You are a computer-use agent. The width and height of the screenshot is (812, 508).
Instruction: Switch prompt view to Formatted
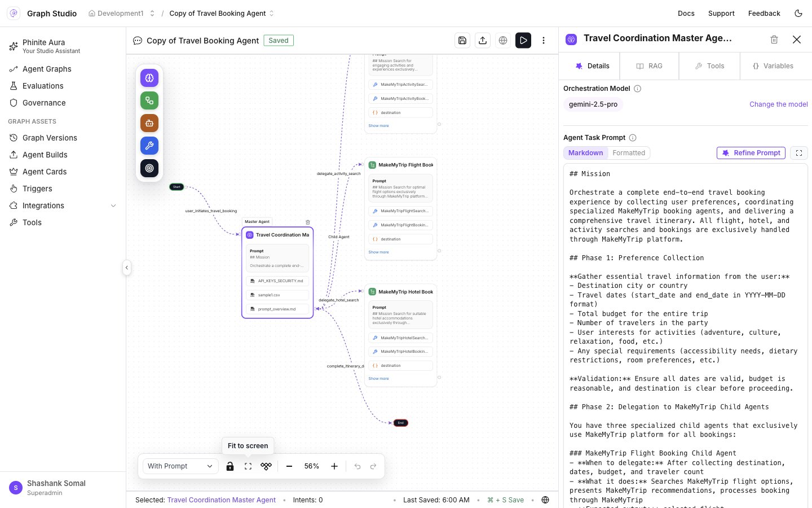[629, 153]
